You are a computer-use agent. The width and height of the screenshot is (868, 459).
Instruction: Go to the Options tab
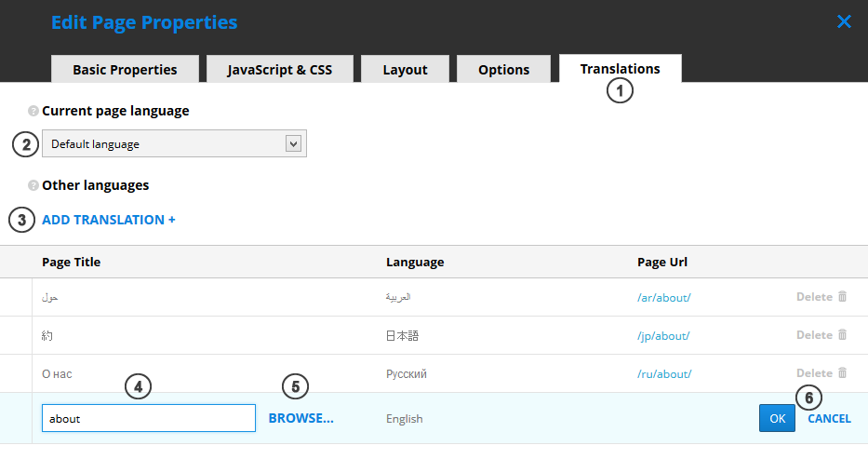(503, 69)
